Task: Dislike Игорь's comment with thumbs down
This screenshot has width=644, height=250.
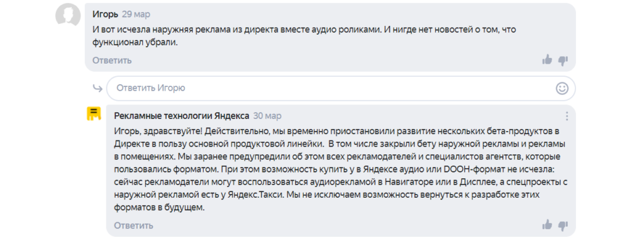Action: (563, 61)
